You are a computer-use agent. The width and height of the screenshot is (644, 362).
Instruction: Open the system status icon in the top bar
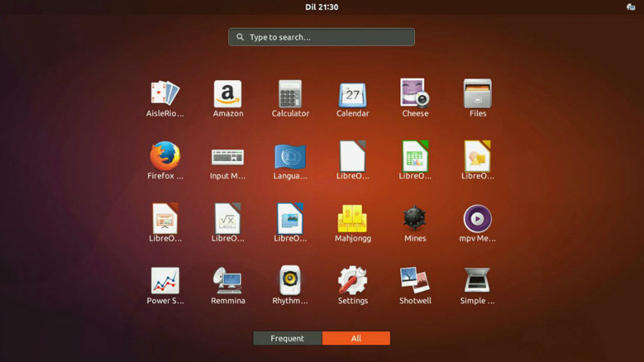pyautogui.click(x=631, y=6)
